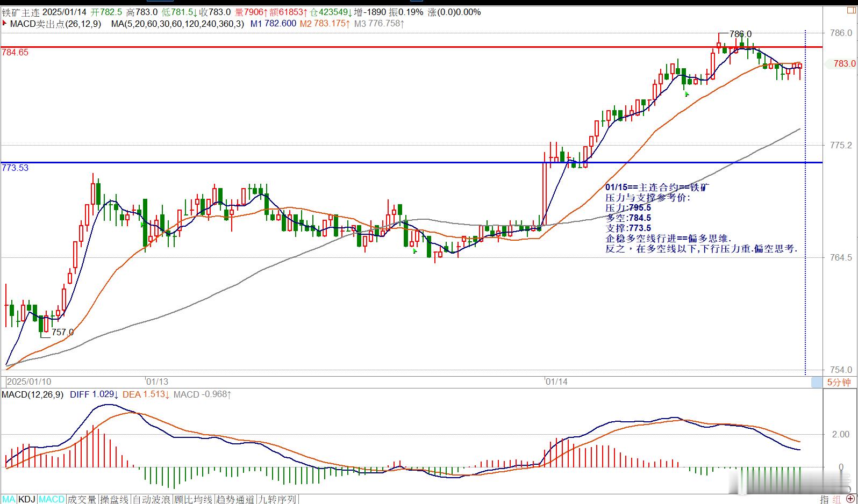This screenshot has height=504, width=858.
Task: Click the 786.0 high price marker
Action: pyautogui.click(x=740, y=34)
